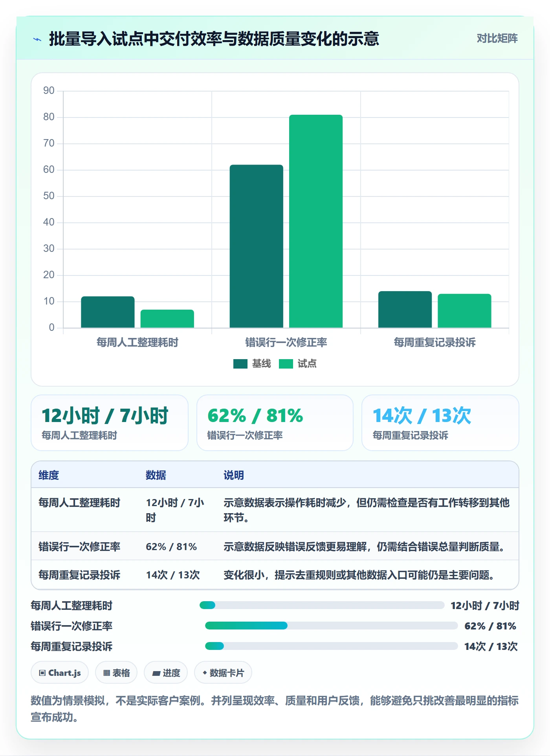Click the 对比矩阵 label in the header
550x756 pixels.
497,39
